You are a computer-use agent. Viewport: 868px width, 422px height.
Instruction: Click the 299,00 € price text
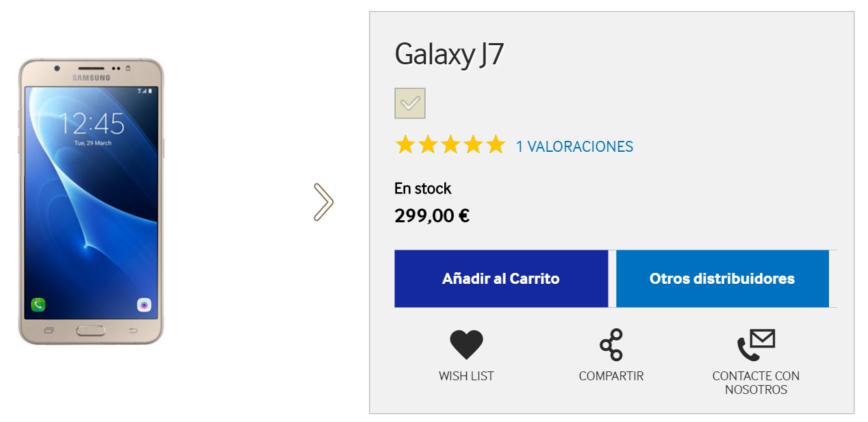[x=431, y=216]
